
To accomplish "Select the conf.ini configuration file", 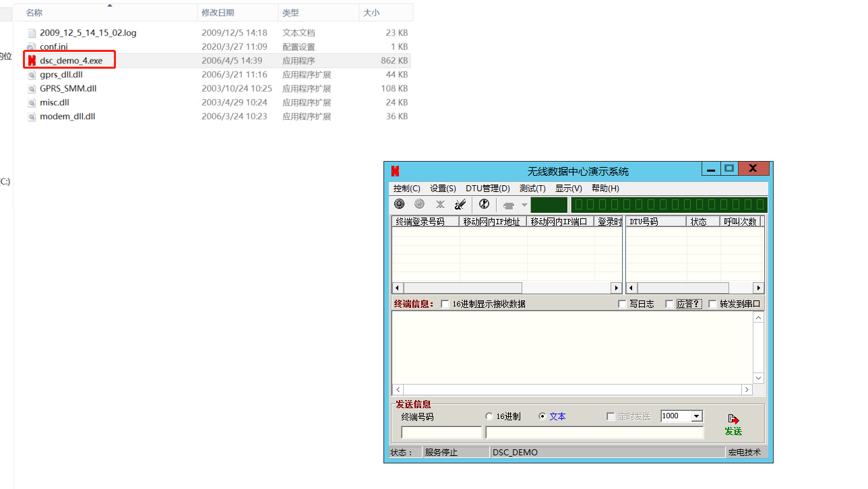I will [x=54, y=46].
